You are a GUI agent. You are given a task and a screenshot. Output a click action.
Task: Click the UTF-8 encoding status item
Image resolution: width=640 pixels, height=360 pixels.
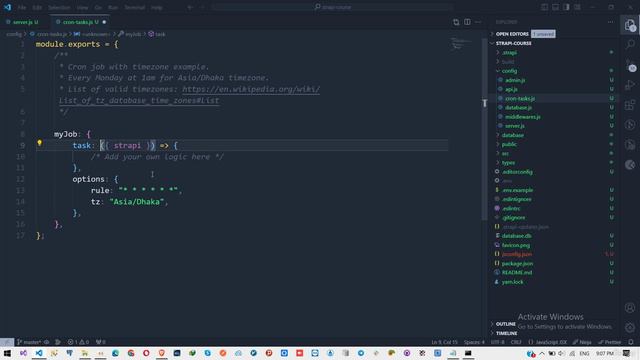[x=498, y=342]
